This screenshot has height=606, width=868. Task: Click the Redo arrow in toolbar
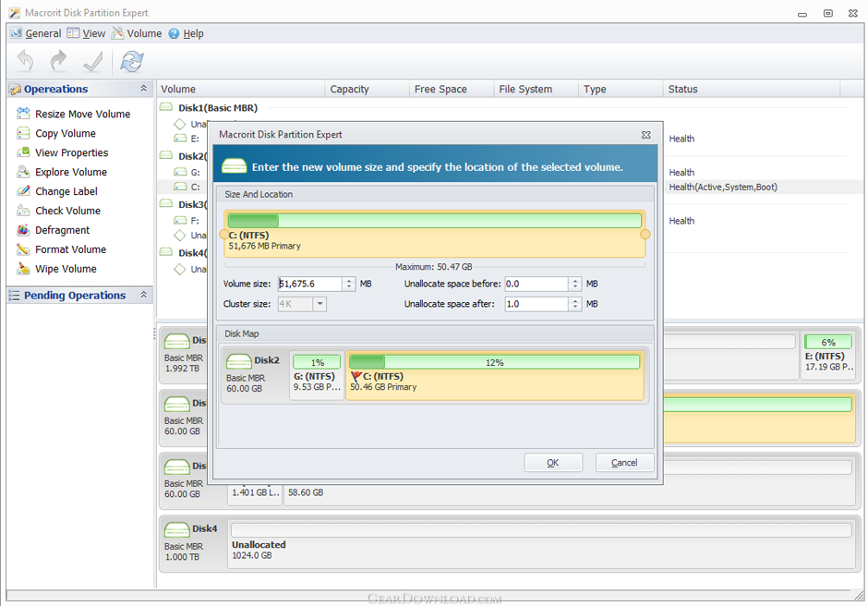[x=58, y=61]
